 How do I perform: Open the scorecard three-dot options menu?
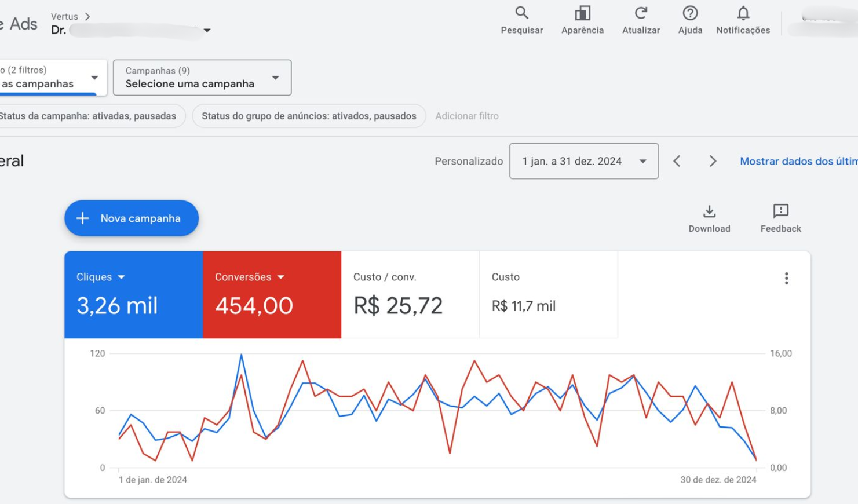[786, 279]
